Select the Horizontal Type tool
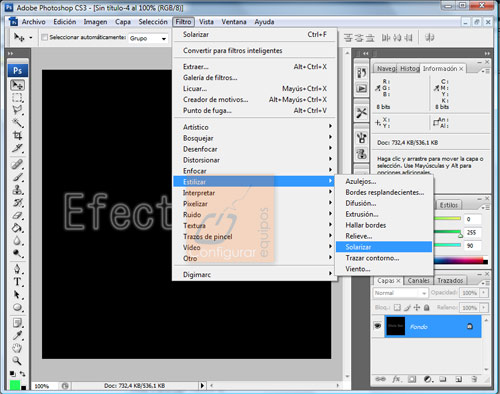The height and width of the screenshot is (394, 500). click(x=17, y=282)
